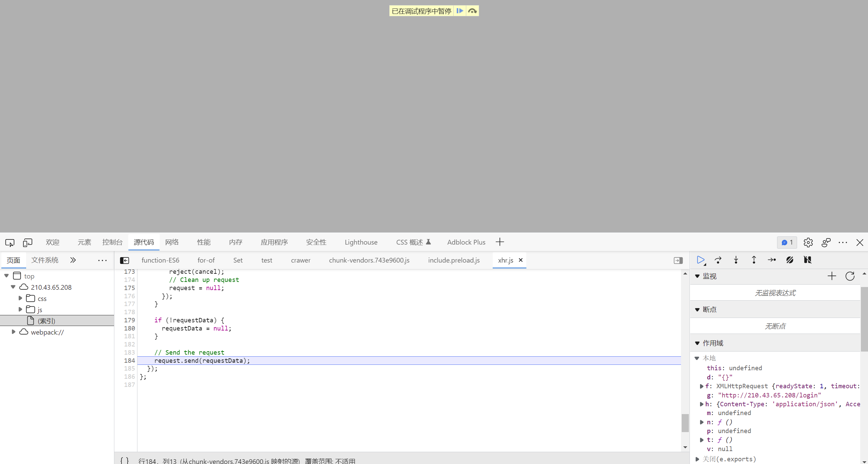Resume script execution with the blue play icon
The width and height of the screenshot is (868, 464).
(700, 260)
